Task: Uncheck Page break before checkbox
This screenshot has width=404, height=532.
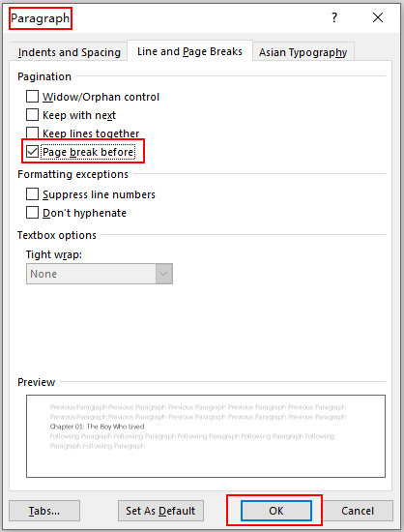Action: (x=32, y=151)
